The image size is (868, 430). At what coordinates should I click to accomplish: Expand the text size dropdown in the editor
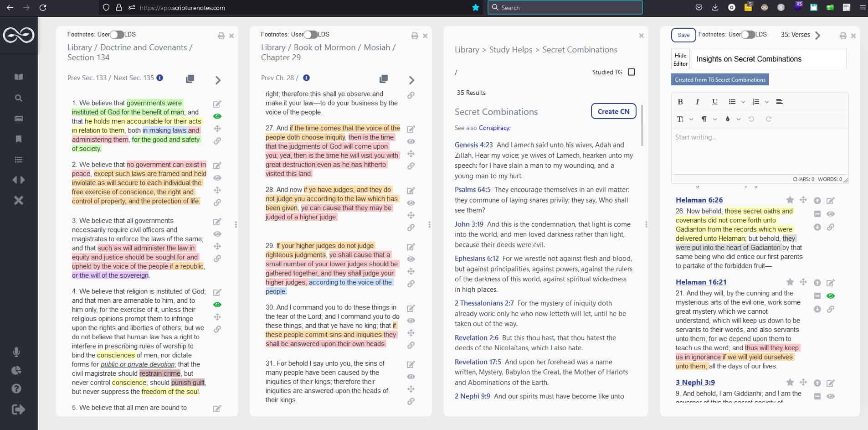[x=684, y=119]
